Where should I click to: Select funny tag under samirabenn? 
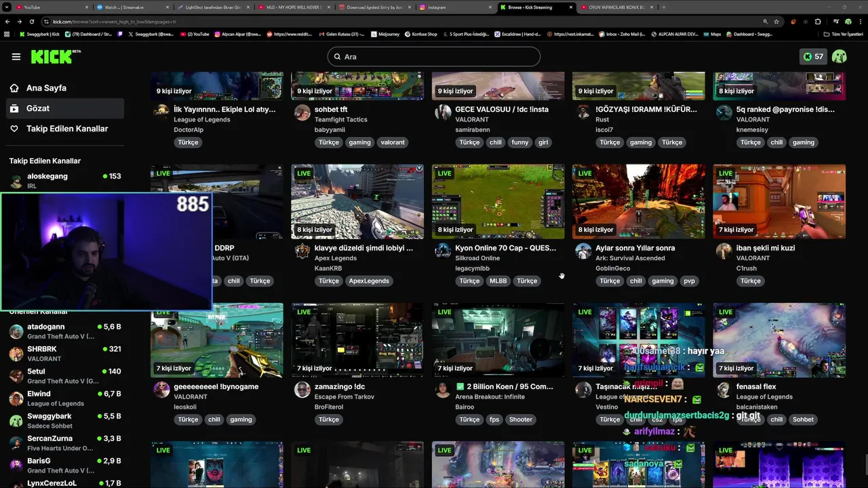pyautogui.click(x=520, y=142)
